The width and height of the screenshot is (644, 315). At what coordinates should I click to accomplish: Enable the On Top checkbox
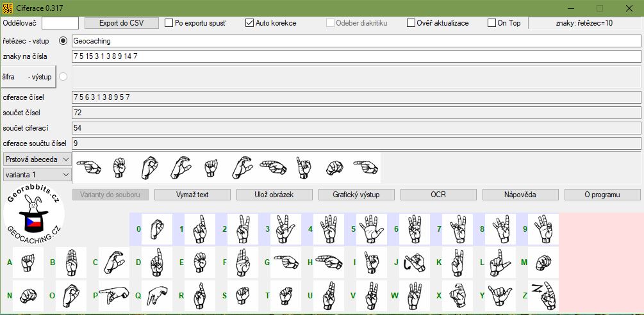point(492,23)
